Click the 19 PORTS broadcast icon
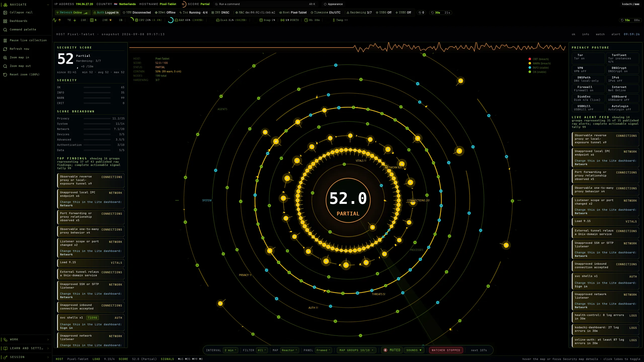The image size is (644, 362). [283, 20]
